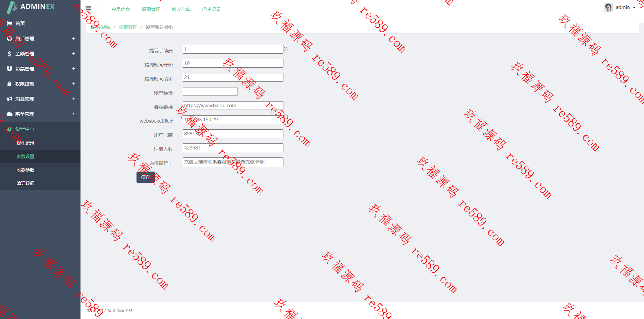Expand 权限控制 with the plus sign
This screenshot has width=644, height=319.
point(74,84)
